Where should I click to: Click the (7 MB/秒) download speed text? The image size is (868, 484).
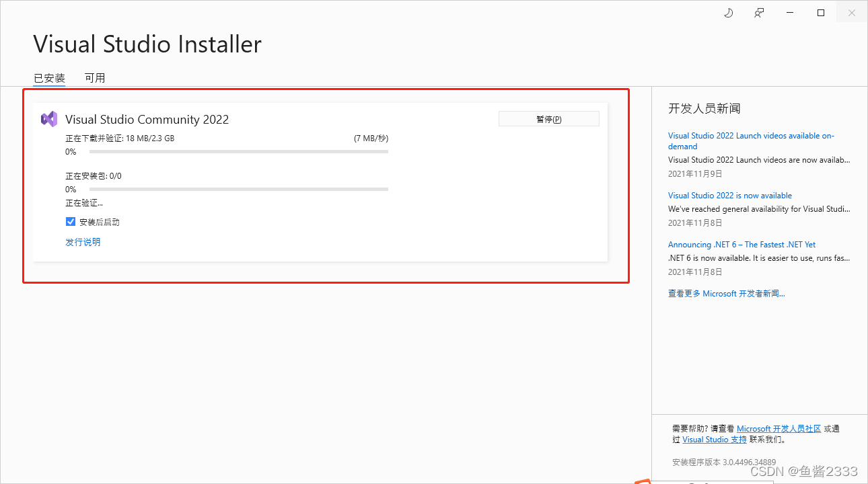click(371, 138)
